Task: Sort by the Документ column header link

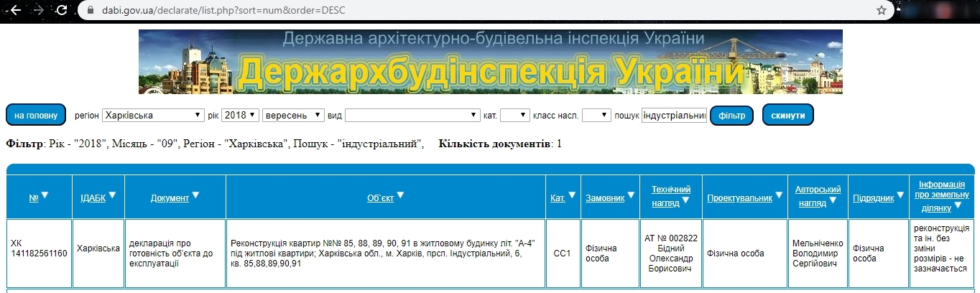Action: point(170,197)
